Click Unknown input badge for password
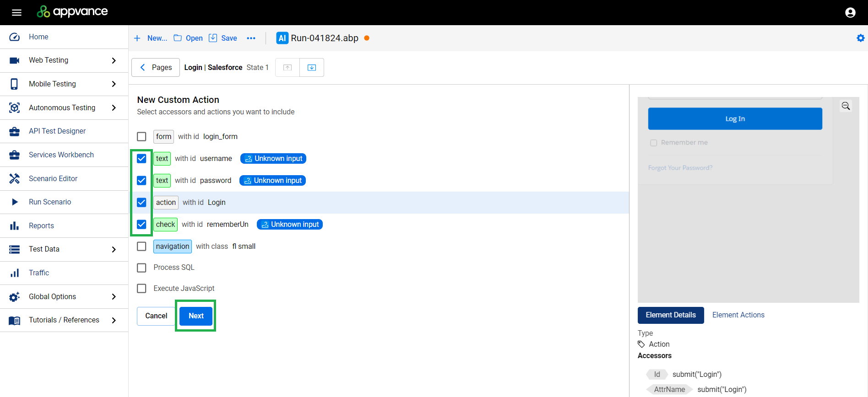 coord(272,181)
